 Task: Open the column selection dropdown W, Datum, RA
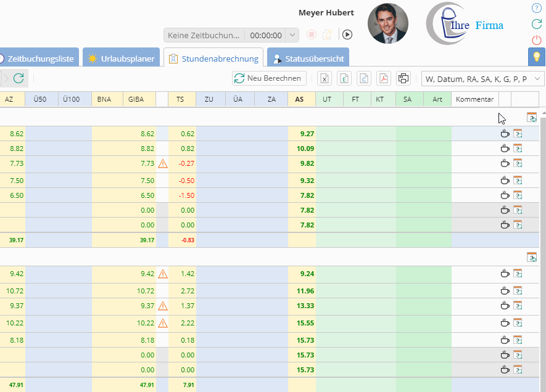[x=482, y=78]
